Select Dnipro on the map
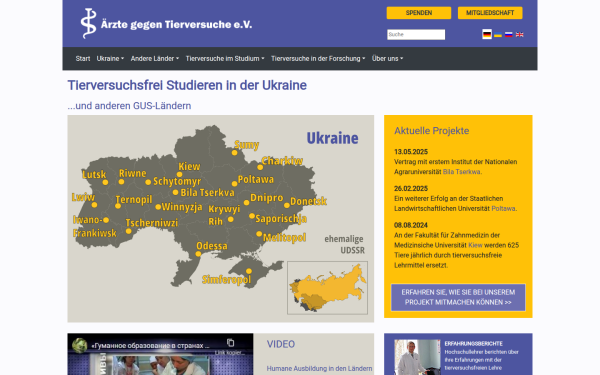 [266, 198]
